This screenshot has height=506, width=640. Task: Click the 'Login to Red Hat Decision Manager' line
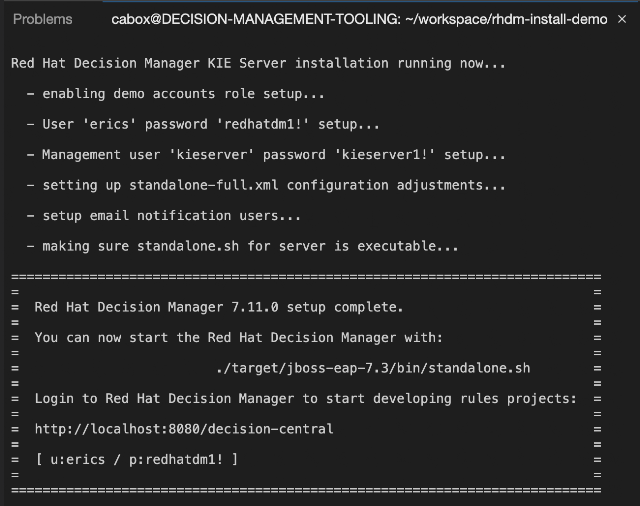[306, 398]
